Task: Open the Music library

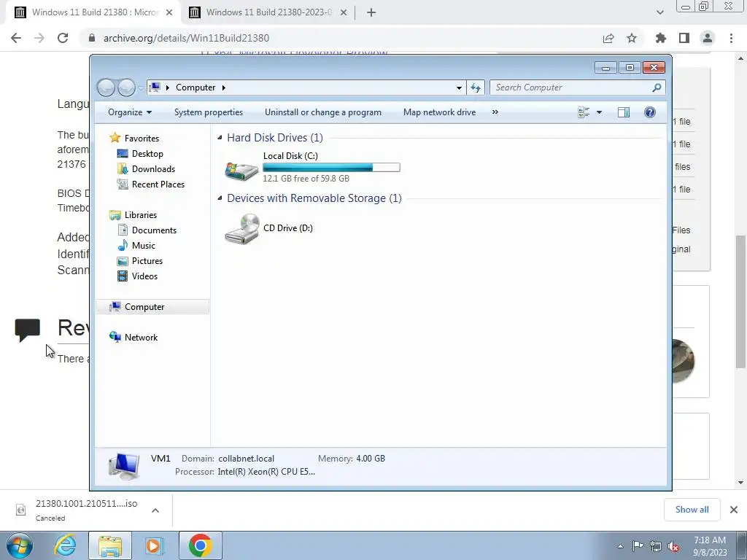Action: pos(143,245)
